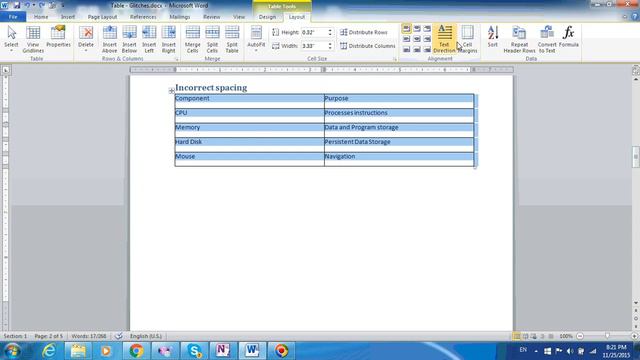640x360 pixels.
Task: Click the table move handle icon
Action: point(171,91)
